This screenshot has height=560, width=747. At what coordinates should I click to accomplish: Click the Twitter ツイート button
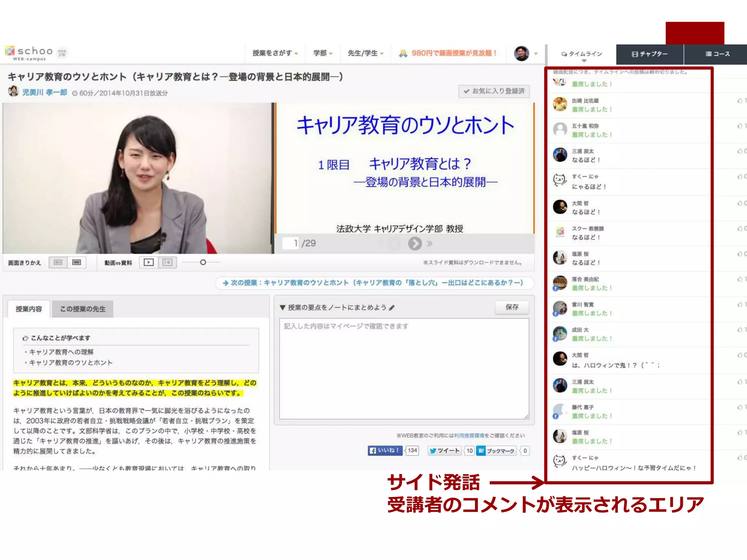pyautogui.click(x=445, y=451)
